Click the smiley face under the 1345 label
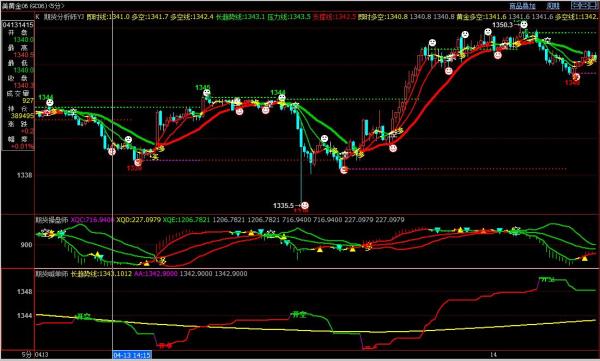Screen dimensions: 600x361 coord(207,93)
